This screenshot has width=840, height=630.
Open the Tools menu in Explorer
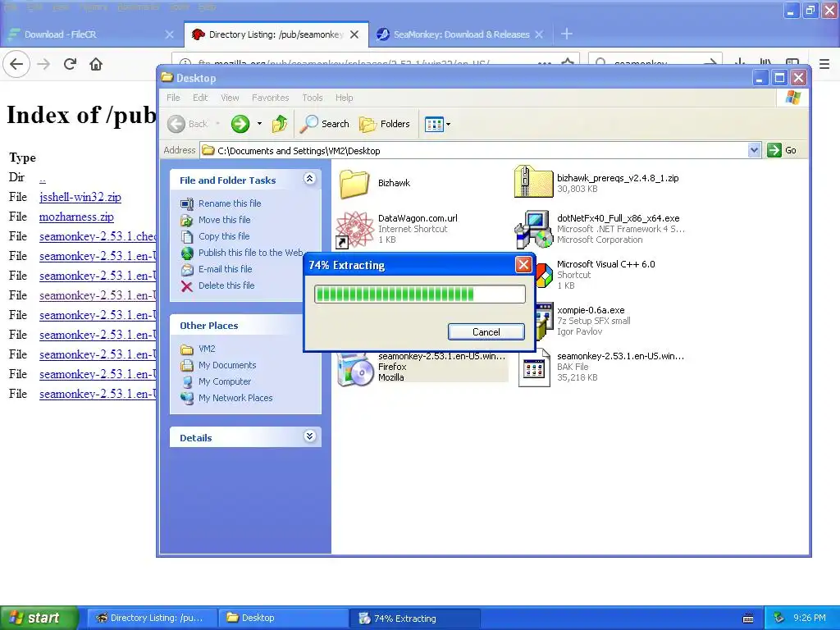(x=313, y=98)
